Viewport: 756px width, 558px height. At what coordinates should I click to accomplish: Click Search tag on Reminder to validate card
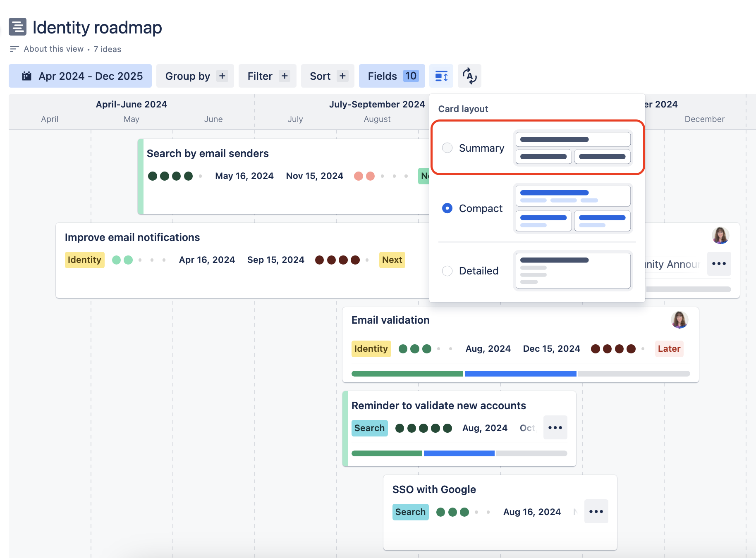click(x=370, y=428)
